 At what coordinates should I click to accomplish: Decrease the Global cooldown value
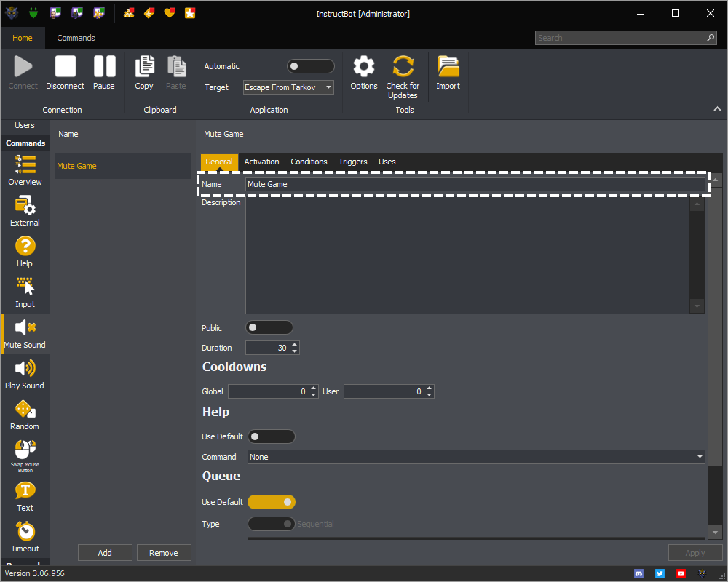click(313, 395)
